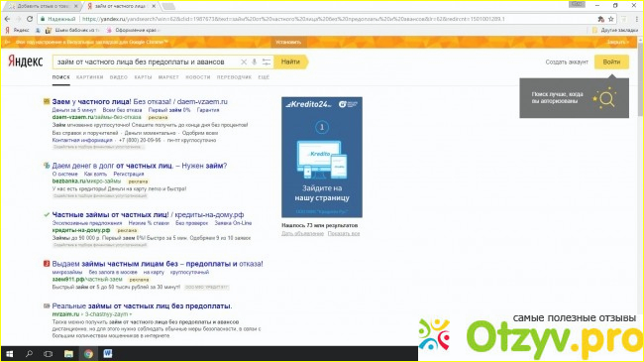Clear the search query with X icon

(244, 62)
